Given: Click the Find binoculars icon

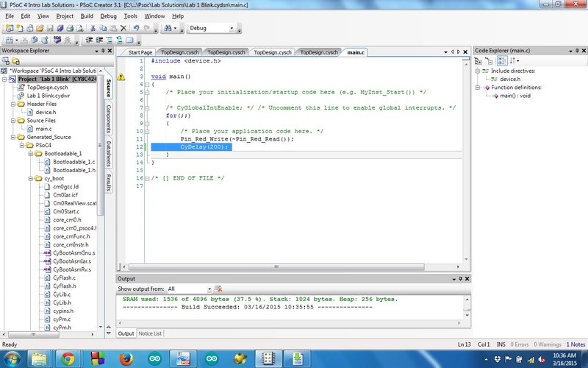Looking at the screenshot, I should 168,28.
